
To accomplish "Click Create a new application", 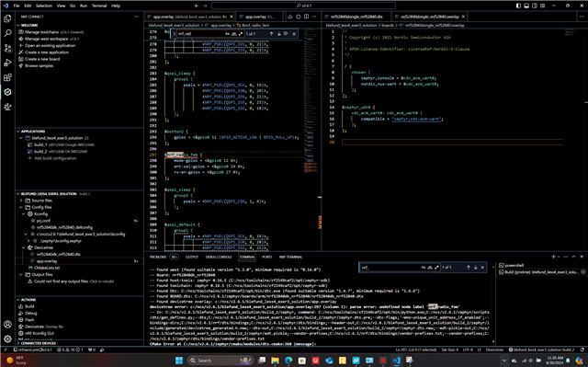I will [x=47, y=52].
